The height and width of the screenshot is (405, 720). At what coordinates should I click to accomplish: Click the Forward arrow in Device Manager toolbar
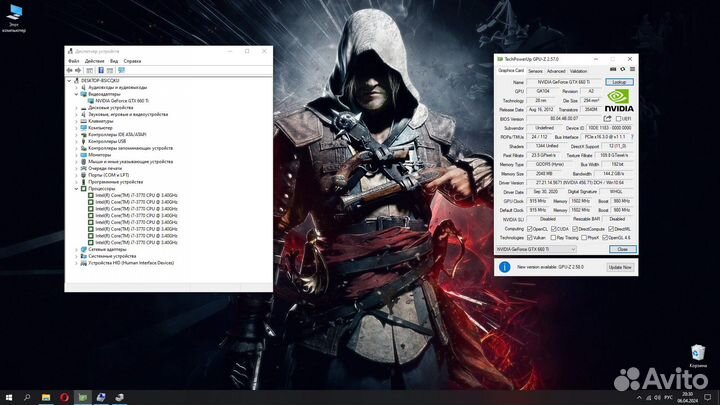pos(78,70)
